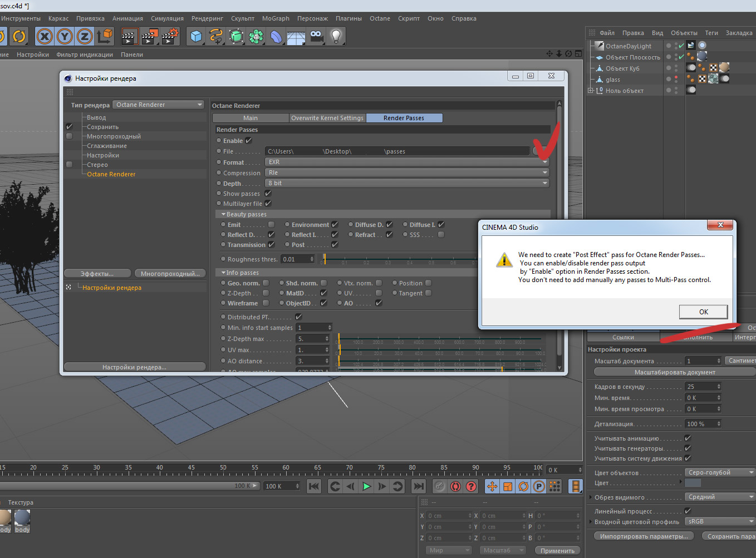Screen dimensions: 756x558
Task: Toggle the Сохранить checkbox in render list
Action: [x=69, y=127]
